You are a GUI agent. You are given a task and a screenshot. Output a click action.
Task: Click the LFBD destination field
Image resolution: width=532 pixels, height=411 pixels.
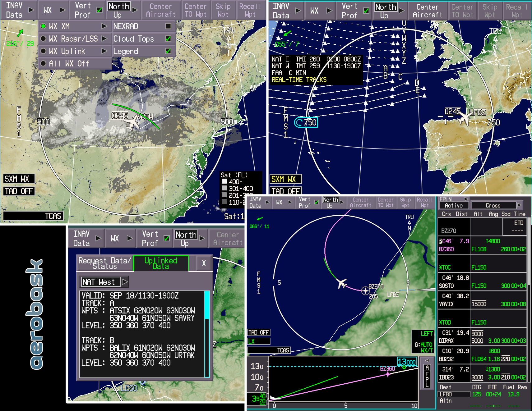454,394
